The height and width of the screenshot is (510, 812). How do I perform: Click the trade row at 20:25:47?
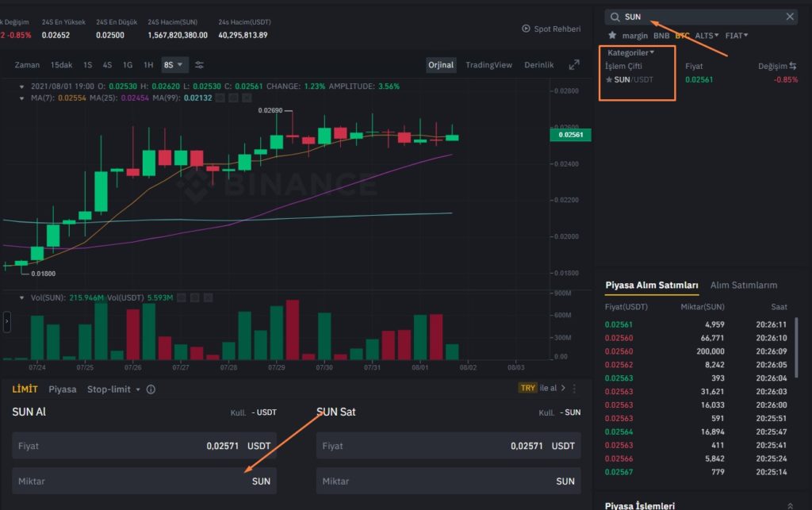pos(695,431)
